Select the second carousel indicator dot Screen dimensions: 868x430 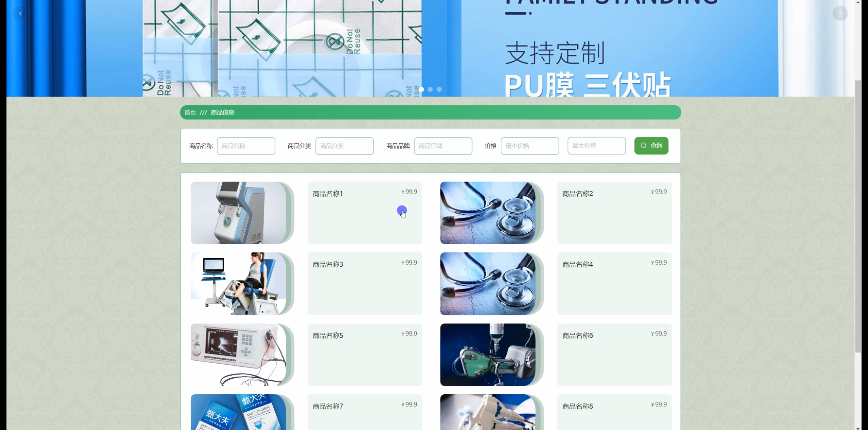430,89
